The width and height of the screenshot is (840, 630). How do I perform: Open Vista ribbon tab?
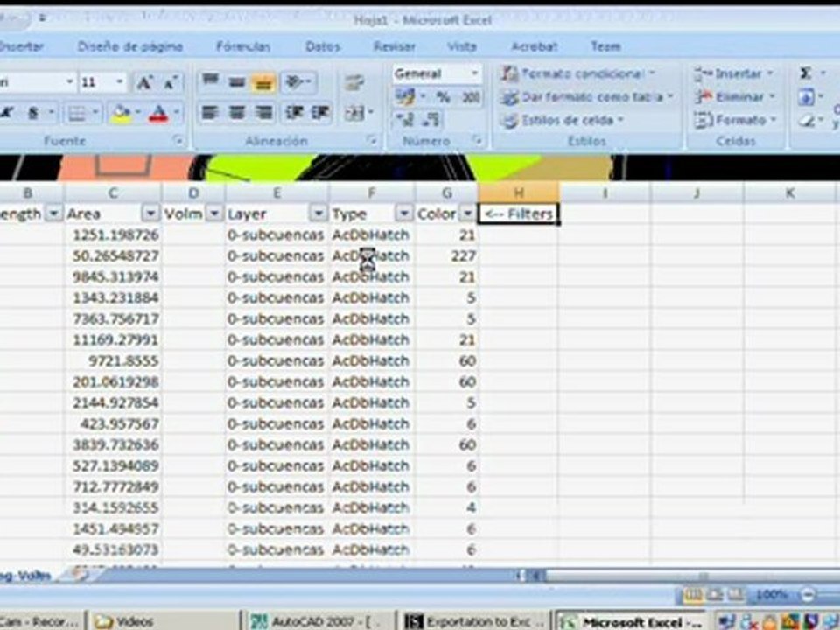(462, 46)
